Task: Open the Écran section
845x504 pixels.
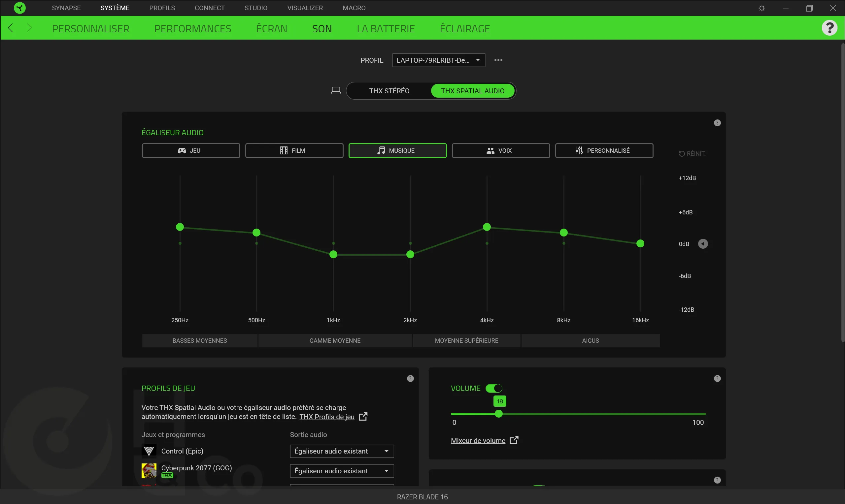Action: (271, 28)
